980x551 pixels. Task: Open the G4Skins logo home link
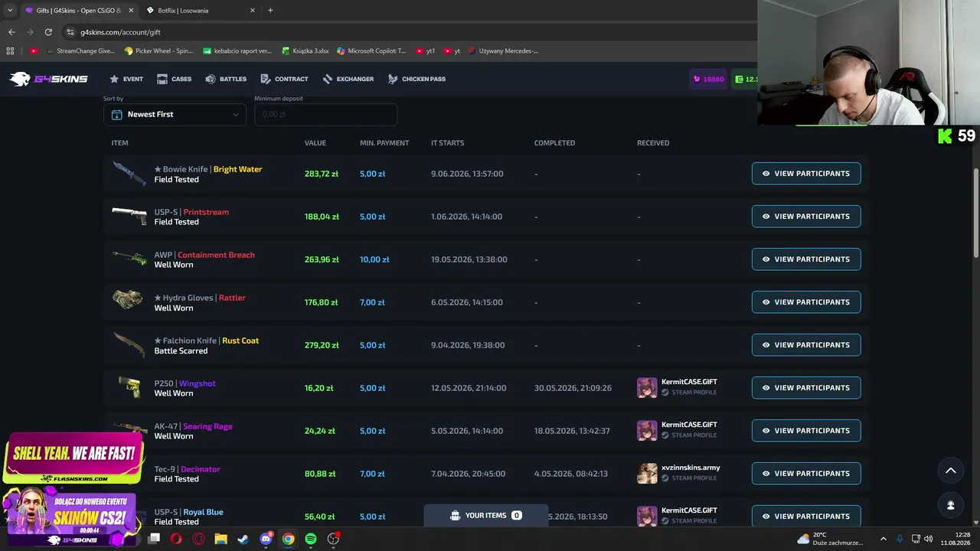[x=49, y=79]
